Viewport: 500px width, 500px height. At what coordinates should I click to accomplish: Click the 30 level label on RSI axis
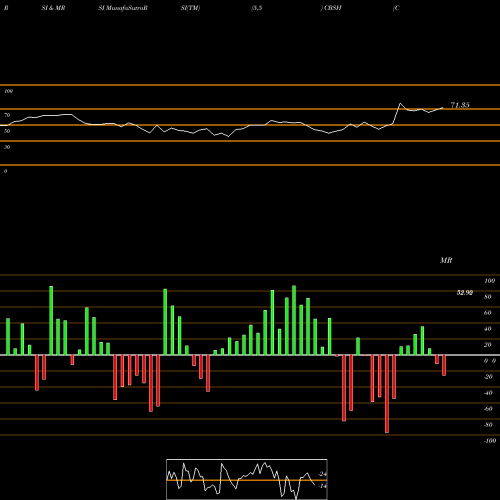[7, 147]
